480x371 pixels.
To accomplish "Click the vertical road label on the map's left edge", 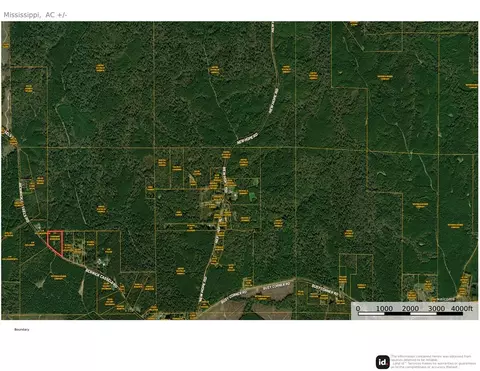I will click(x=24, y=202).
